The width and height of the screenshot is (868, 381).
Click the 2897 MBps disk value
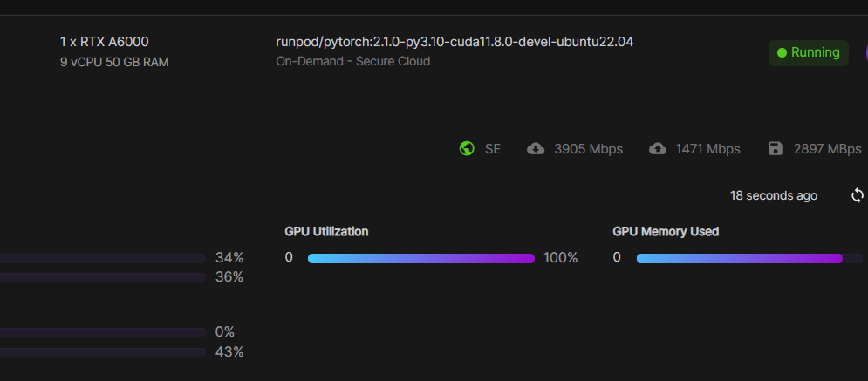(827, 149)
